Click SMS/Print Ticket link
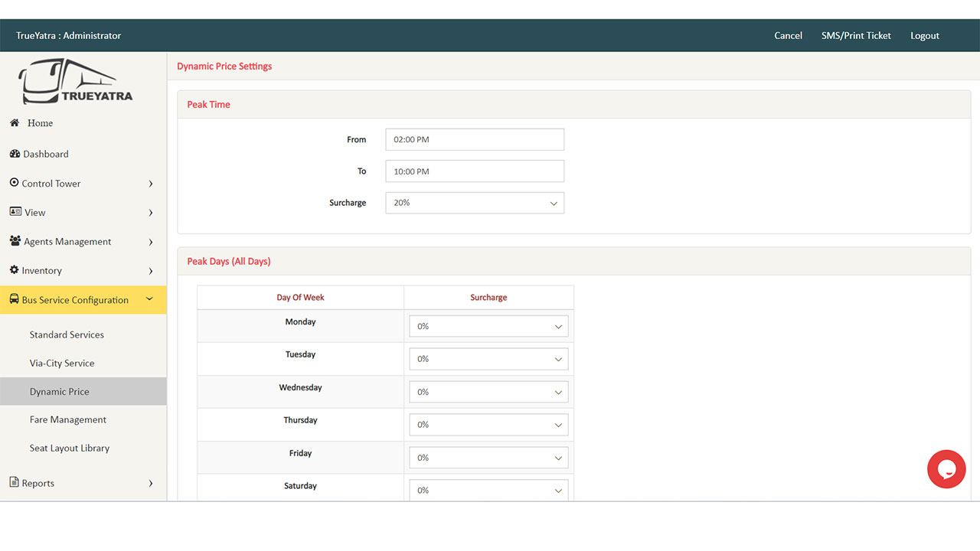 click(x=856, y=35)
